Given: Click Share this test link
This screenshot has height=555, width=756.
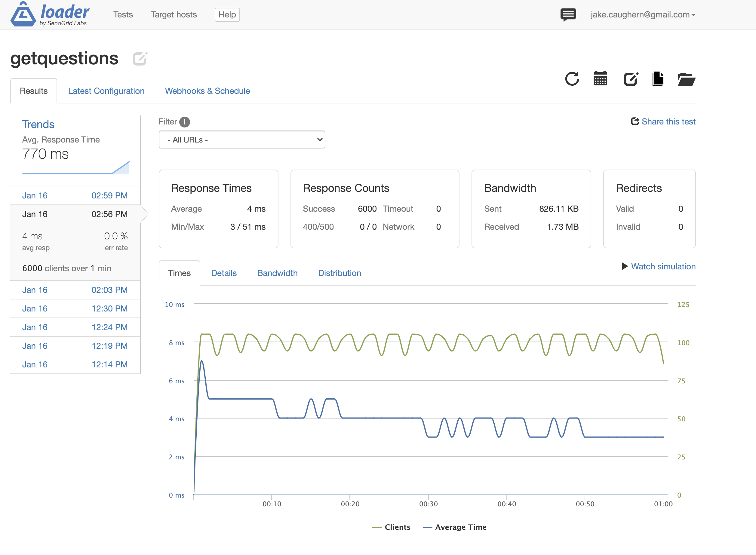Looking at the screenshot, I should pos(668,122).
